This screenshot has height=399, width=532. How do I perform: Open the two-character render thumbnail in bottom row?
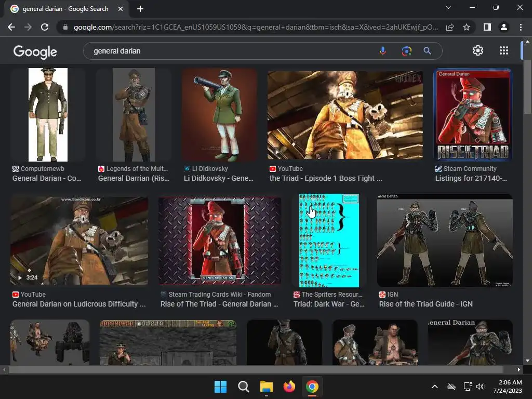(375, 342)
